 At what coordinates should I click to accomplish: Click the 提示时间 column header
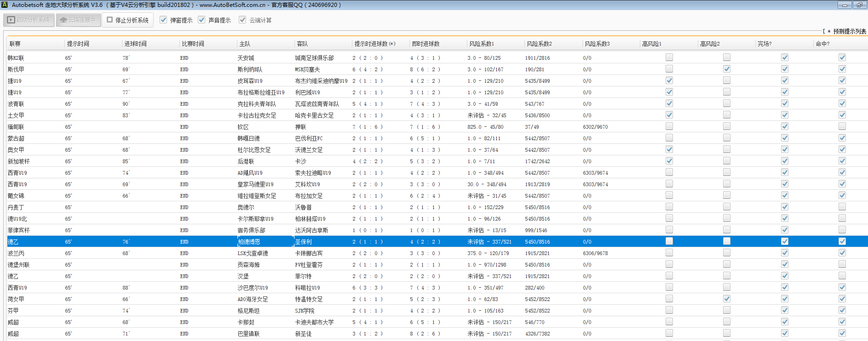pos(78,44)
